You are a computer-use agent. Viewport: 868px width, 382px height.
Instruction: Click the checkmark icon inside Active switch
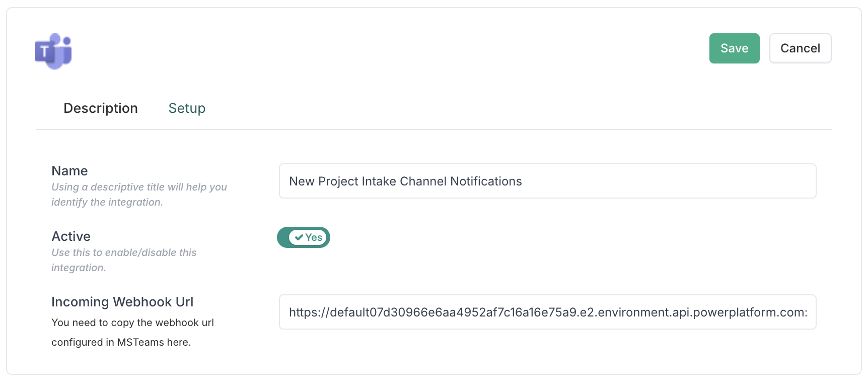point(299,237)
